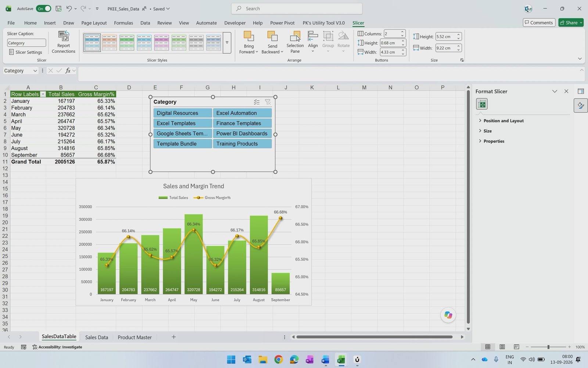
Task: Open the Name Box dropdown
Action: coord(35,71)
